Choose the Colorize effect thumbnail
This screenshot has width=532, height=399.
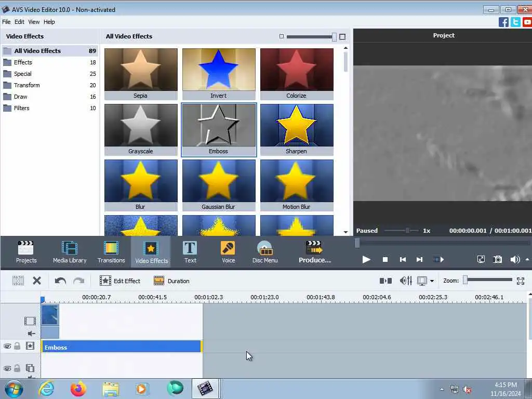[297, 74]
